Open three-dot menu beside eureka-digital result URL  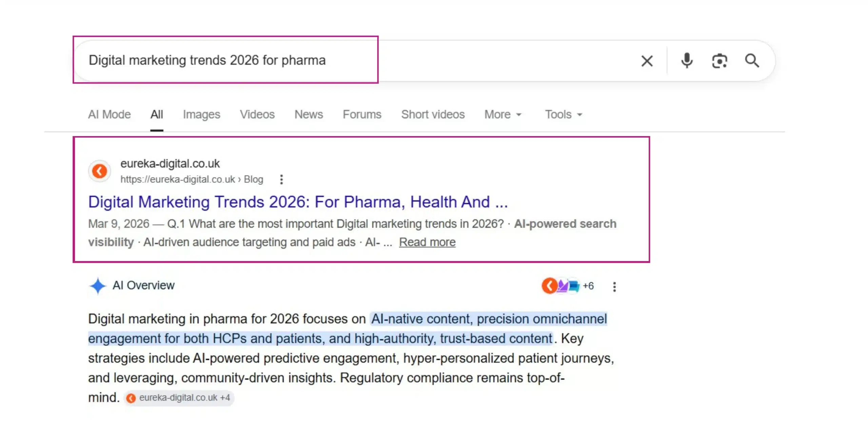click(x=281, y=179)
